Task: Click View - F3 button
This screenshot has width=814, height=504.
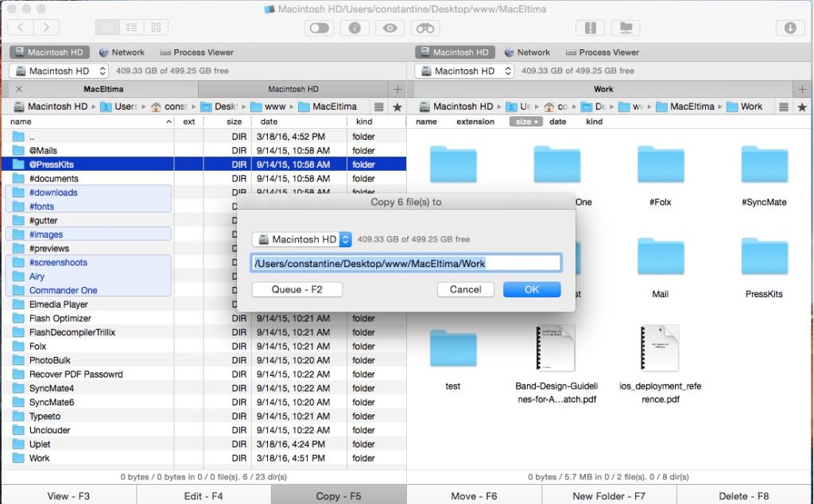Action: click(x=68, y=496)
